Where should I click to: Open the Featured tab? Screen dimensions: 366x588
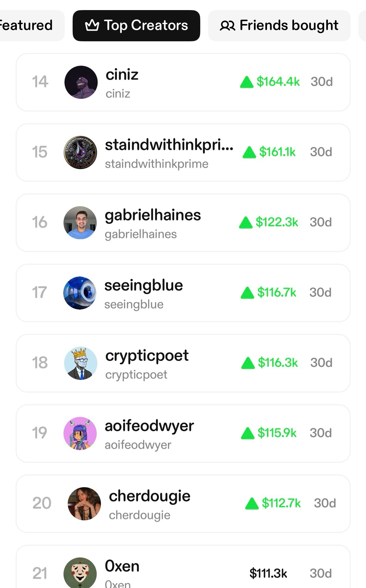tap(27, 25)
